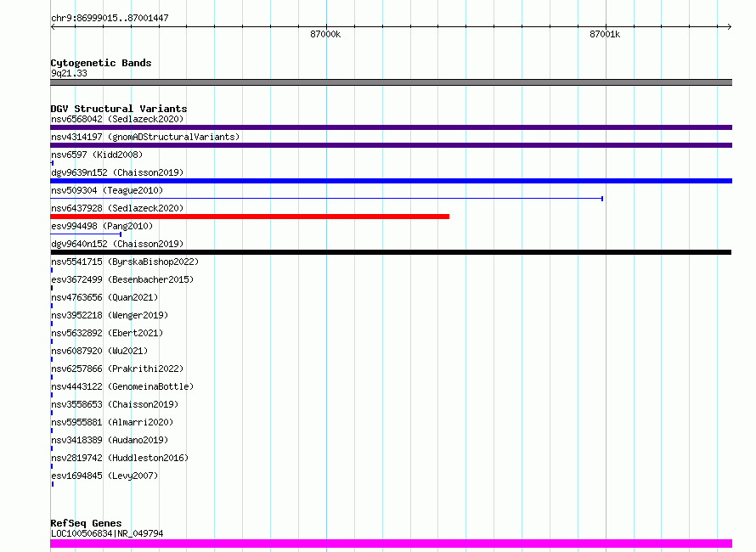Open variant nsv4763656 (Quan2021) label
Viewport: 756px width, 552px height.
104,297
